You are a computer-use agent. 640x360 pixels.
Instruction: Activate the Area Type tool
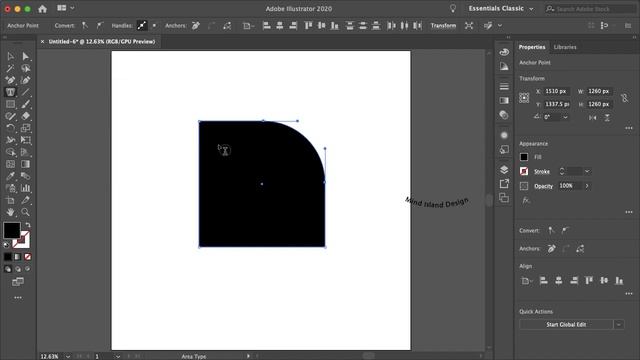10,92
